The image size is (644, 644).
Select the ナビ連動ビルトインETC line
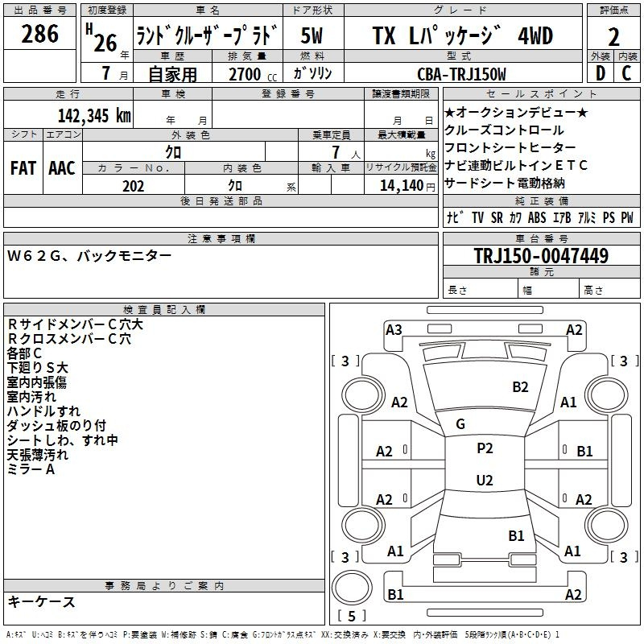(x=516, y=165)
